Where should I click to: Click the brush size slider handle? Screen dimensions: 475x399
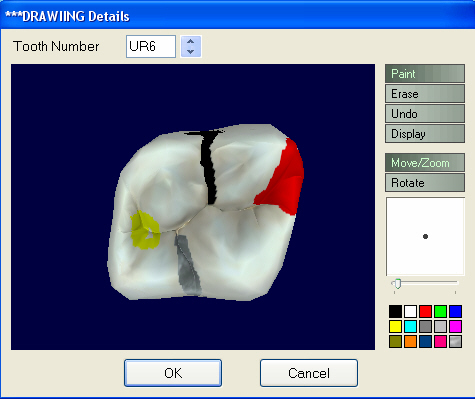click(397, 284)
